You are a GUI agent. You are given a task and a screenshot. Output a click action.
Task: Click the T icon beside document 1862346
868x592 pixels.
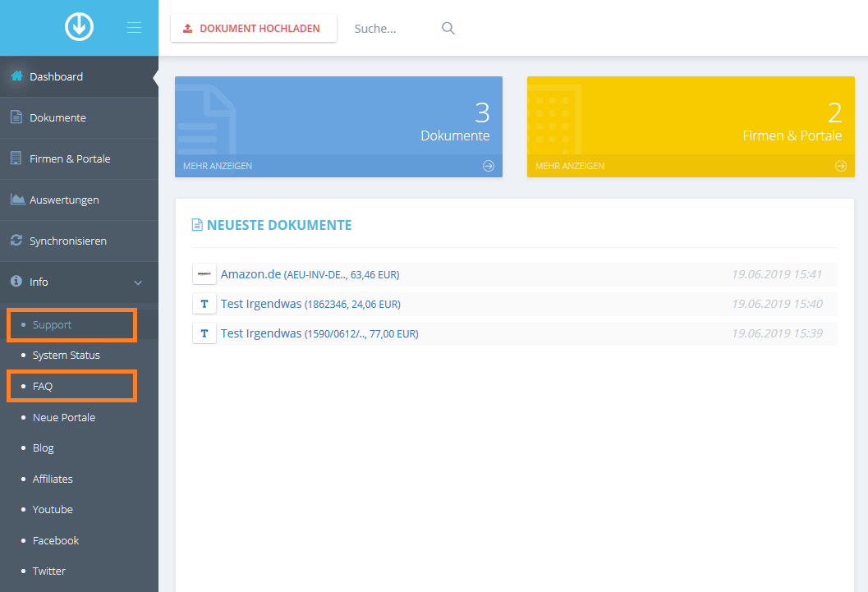point(204,304)
